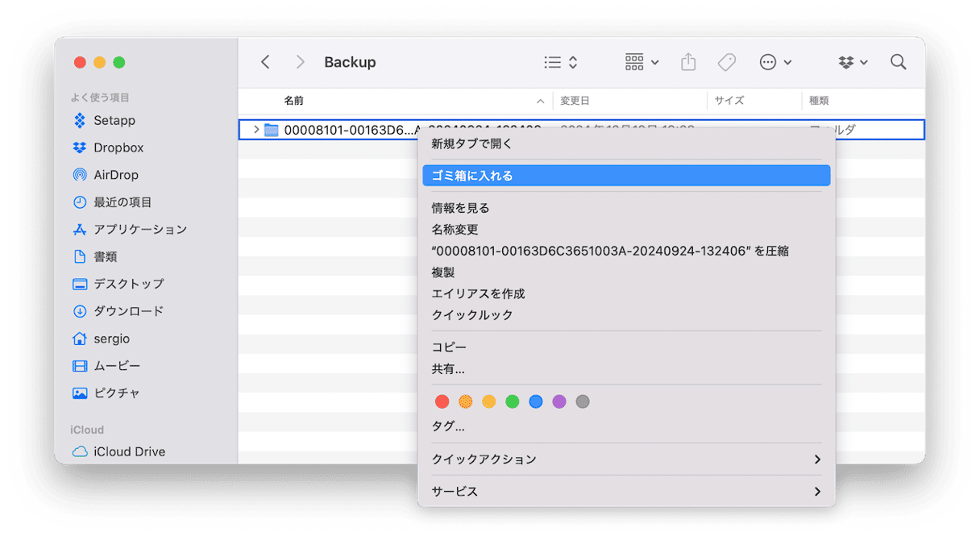Click the Share icon in the toolbar
This screenshot has height=536, width=980.
tap(688, 62)
